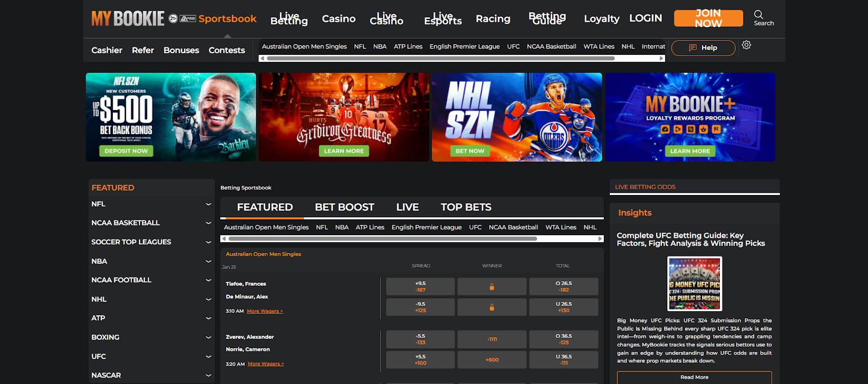Open the Help chat button

click(x=703, y=48)
